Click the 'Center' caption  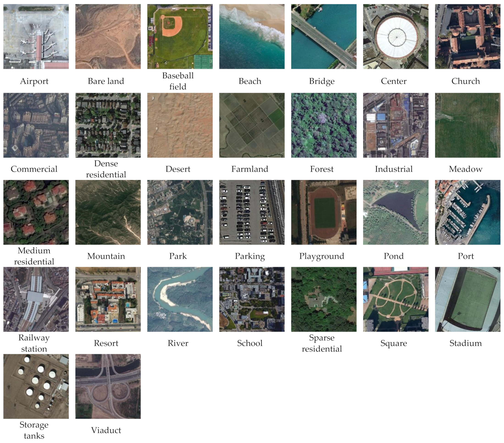pyautogui.click(x=394, y=81)
